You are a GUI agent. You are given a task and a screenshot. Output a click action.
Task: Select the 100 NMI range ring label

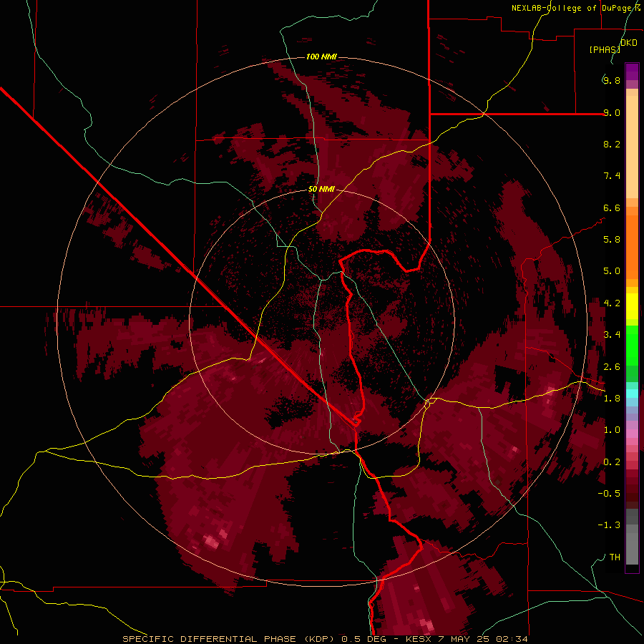(321, 57)
